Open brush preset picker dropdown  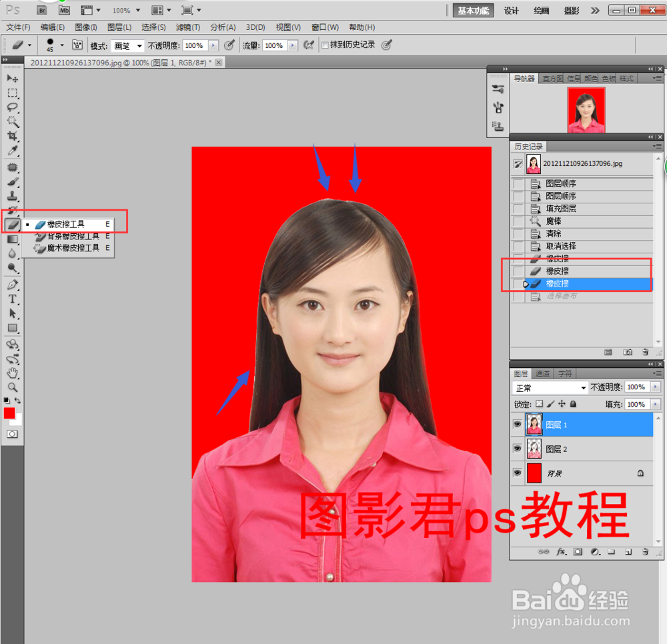coord(62,45)
